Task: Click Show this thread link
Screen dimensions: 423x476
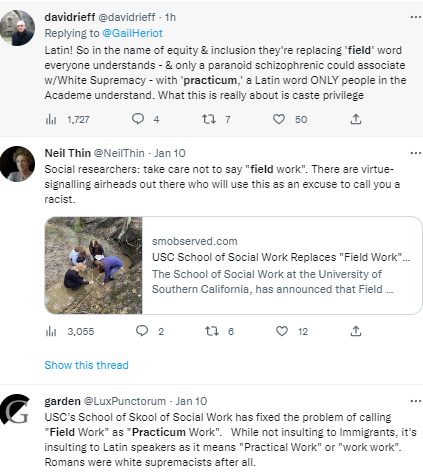Action: click(x=86, y=365)
